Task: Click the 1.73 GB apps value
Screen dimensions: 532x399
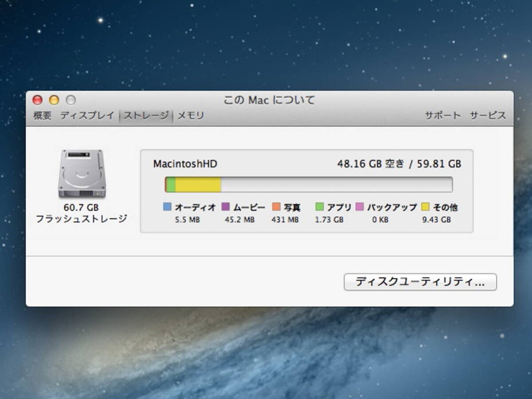Action: coord(329,220)
